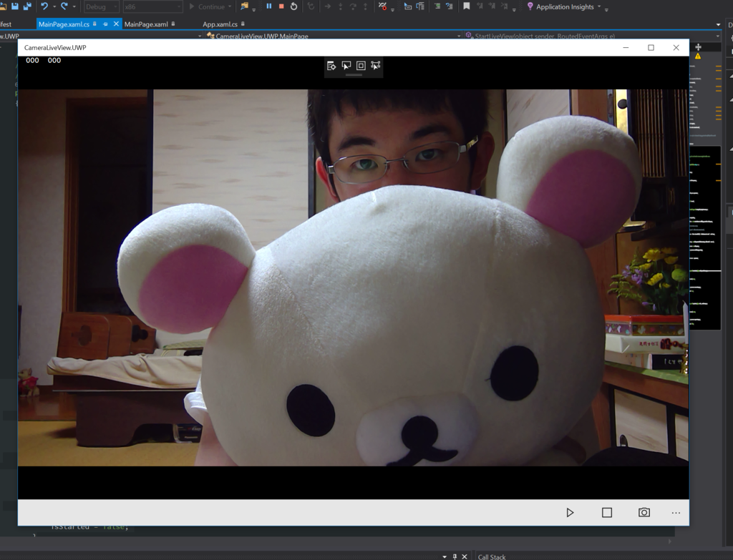This screenshot has width=733, height=560.
Task: Toggle track focused element icon
Action: pyautogui.click(x=375, y=65)
